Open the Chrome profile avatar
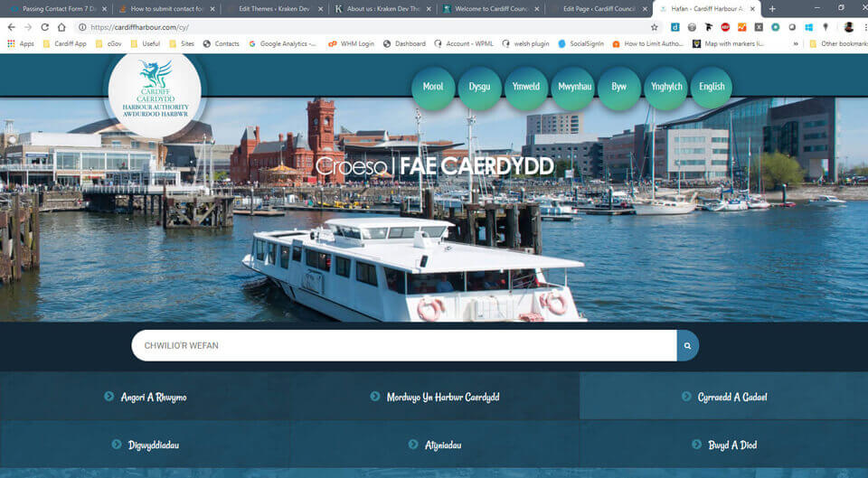Viewport: 868px width, 478px height. point(849,27)
